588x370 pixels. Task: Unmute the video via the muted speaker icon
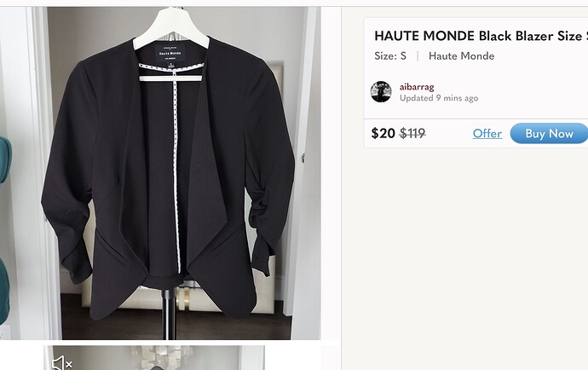click(62, 363)
